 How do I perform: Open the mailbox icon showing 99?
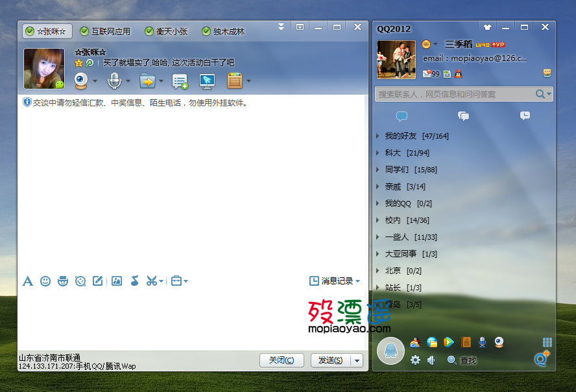(431, 74)
